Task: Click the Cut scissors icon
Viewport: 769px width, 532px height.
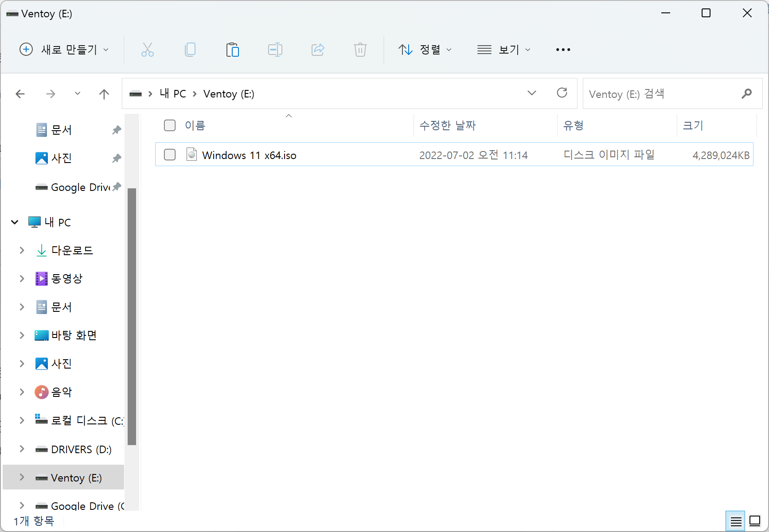Action: point(147,50)
